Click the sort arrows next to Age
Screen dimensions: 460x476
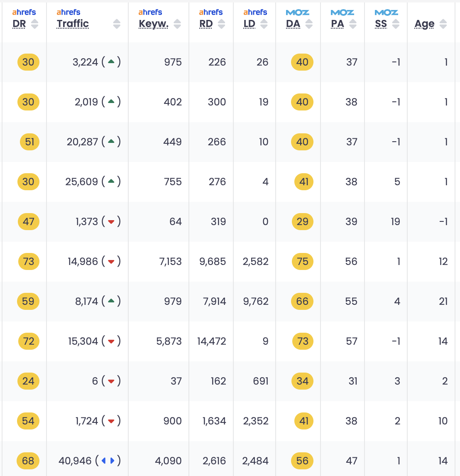click(443, 24)
